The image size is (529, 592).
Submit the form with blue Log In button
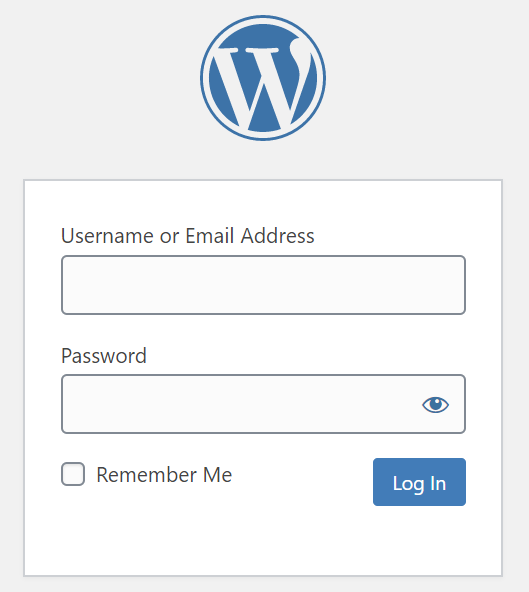click(x=419, y=482)
